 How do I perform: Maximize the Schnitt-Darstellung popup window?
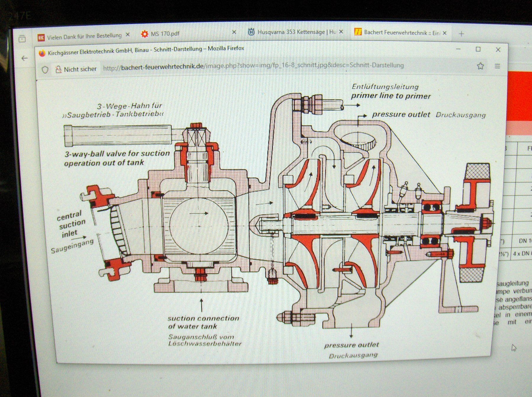[x=478, y=49]
